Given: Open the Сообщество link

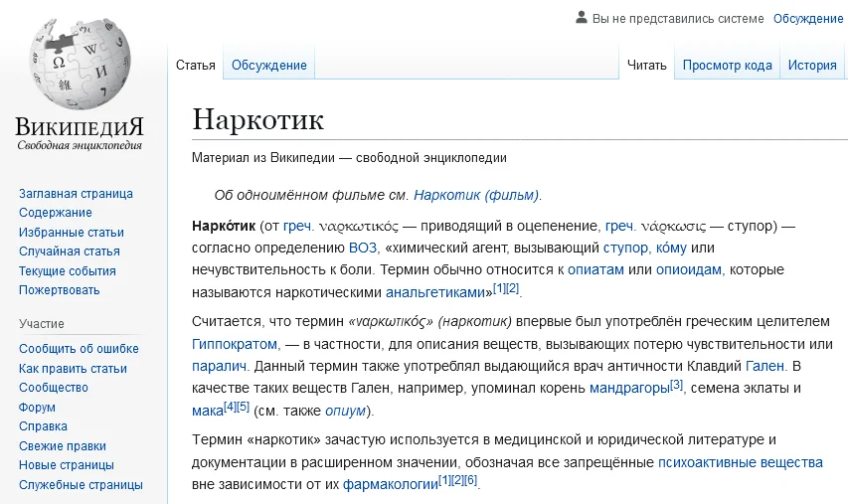Looking at the screenshot, I should 54,388.
